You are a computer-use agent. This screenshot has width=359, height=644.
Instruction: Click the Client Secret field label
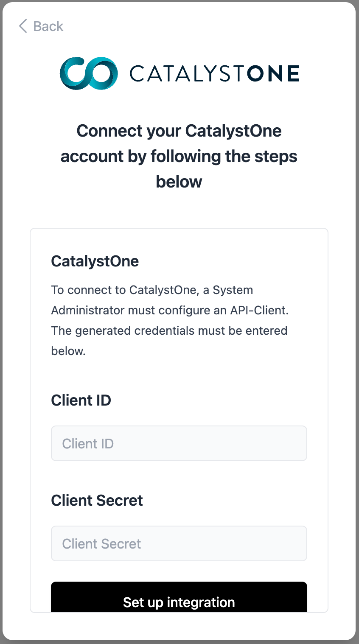(97, 500)
